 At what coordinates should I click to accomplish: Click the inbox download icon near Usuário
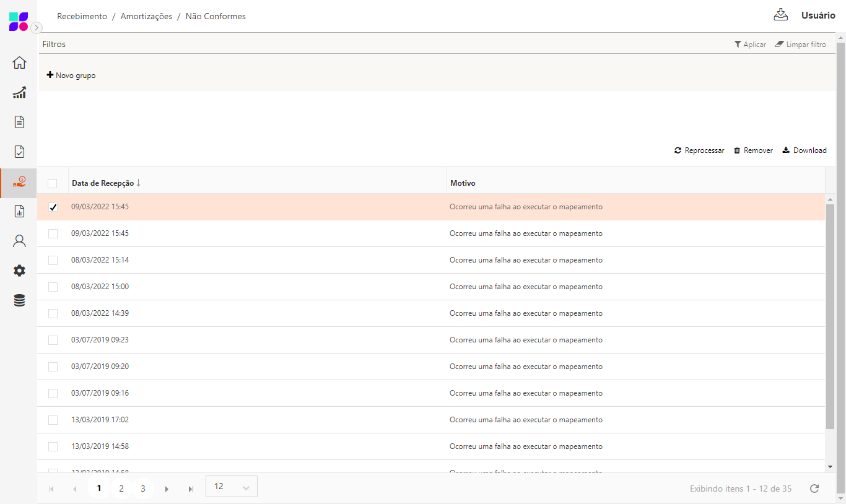780,15
